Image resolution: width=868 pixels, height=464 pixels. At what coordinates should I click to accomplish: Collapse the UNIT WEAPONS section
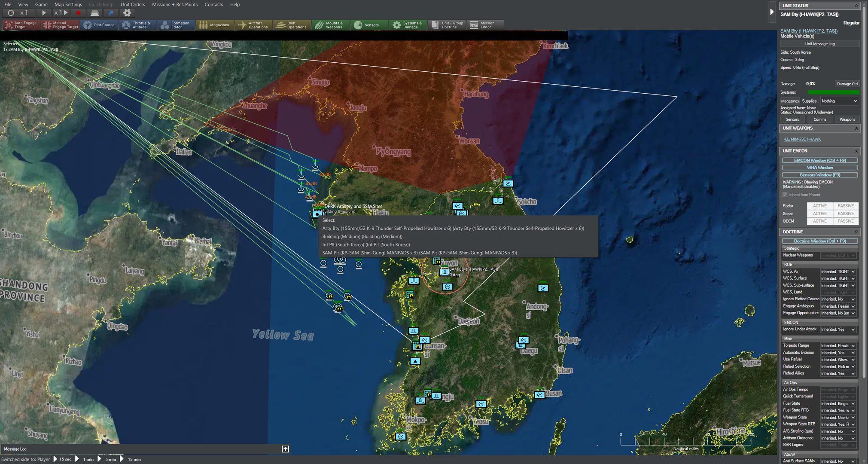point(856,128)
